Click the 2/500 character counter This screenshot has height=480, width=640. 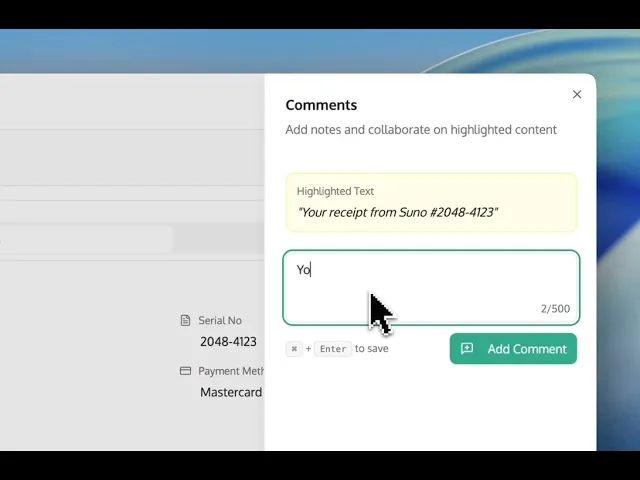pyautogui.click(x=555, y=309)
